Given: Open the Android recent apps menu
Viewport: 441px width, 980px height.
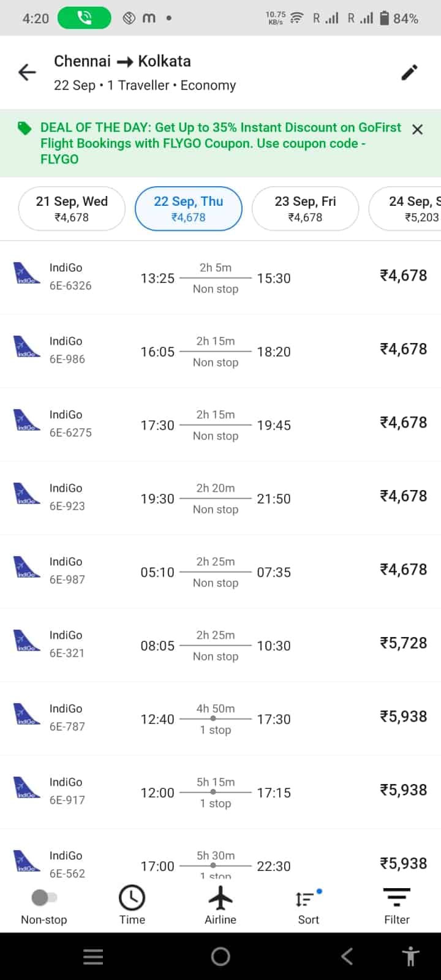Looking at the screenshot, I should 93,957.
